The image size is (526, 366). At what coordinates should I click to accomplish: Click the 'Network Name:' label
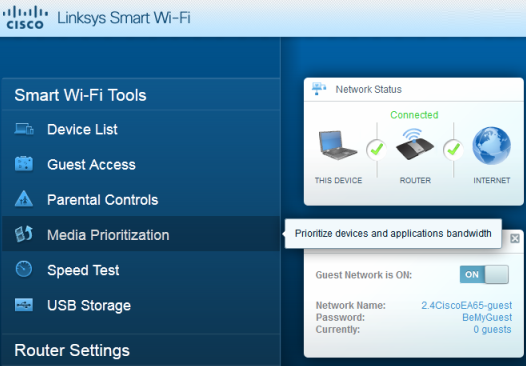point(351,305)
